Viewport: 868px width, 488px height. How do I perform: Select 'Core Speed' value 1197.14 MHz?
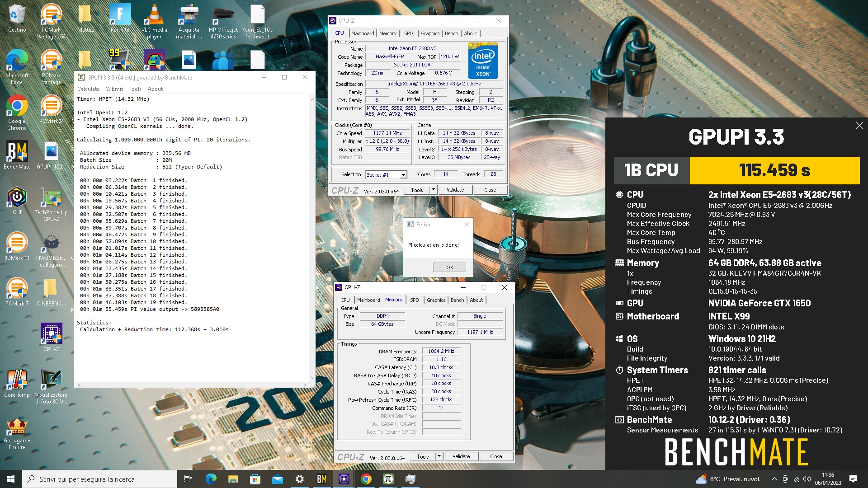387,133
